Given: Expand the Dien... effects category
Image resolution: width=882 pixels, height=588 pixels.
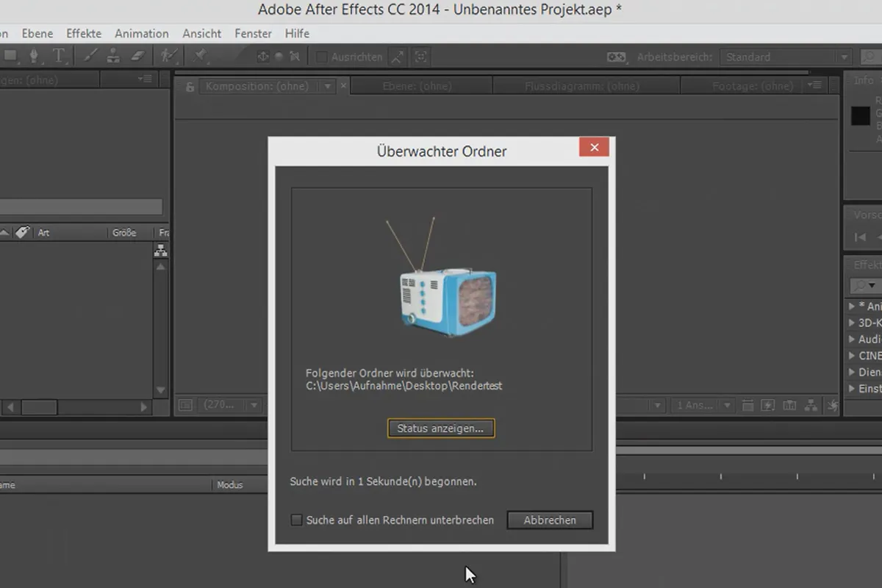Looking at the screenshot, I should pos(852,373).
